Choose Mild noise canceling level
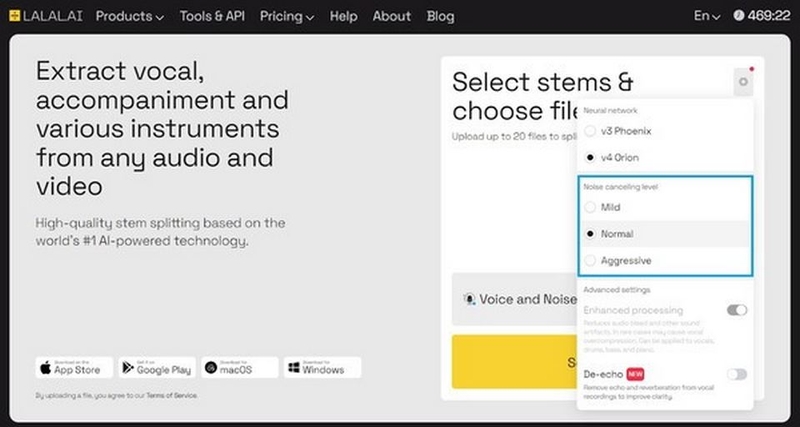Viewport: 800px width, 427px height. click(x=590, y=207)
